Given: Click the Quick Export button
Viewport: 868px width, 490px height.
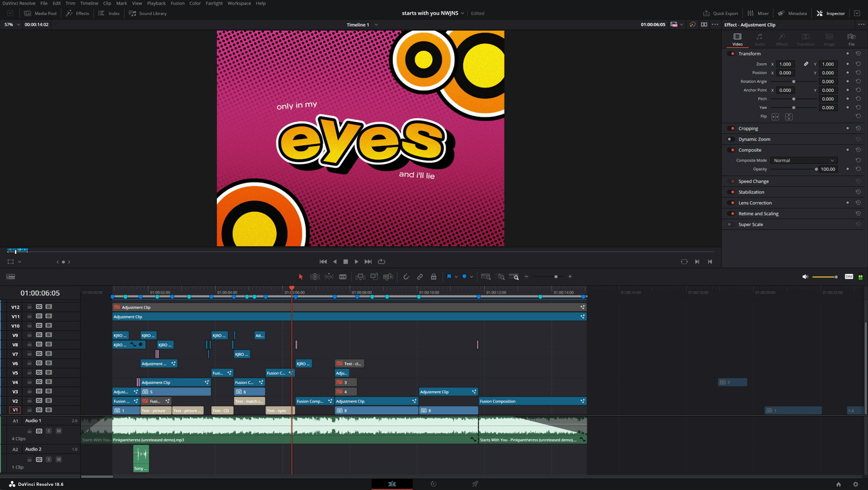Looking at the screenshot, I should pos(720,13).
